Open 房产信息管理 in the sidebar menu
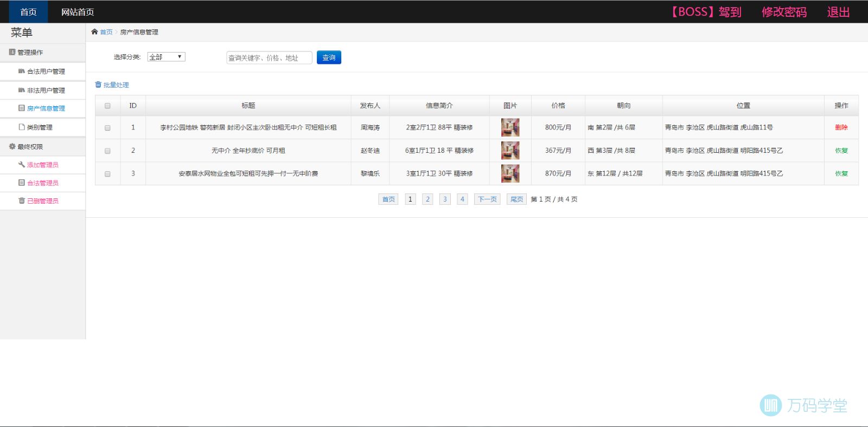The width and height of the screenshot is (868, 427). [x=46, y=108]
